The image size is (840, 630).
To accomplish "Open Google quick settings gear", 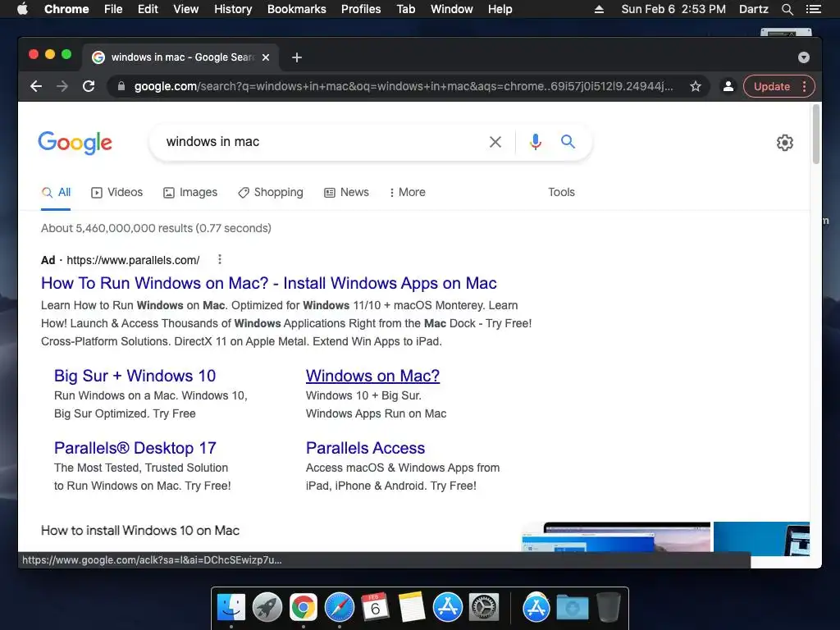I will [785, 143].
